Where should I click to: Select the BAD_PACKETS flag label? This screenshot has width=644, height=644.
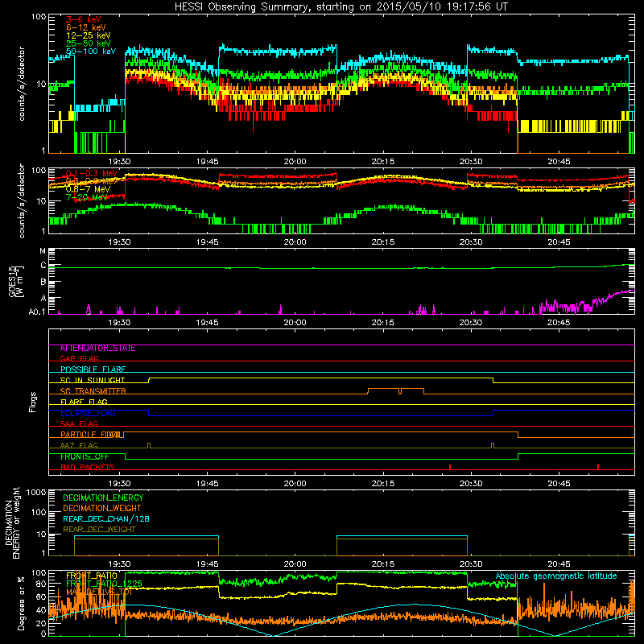(88, 467)
